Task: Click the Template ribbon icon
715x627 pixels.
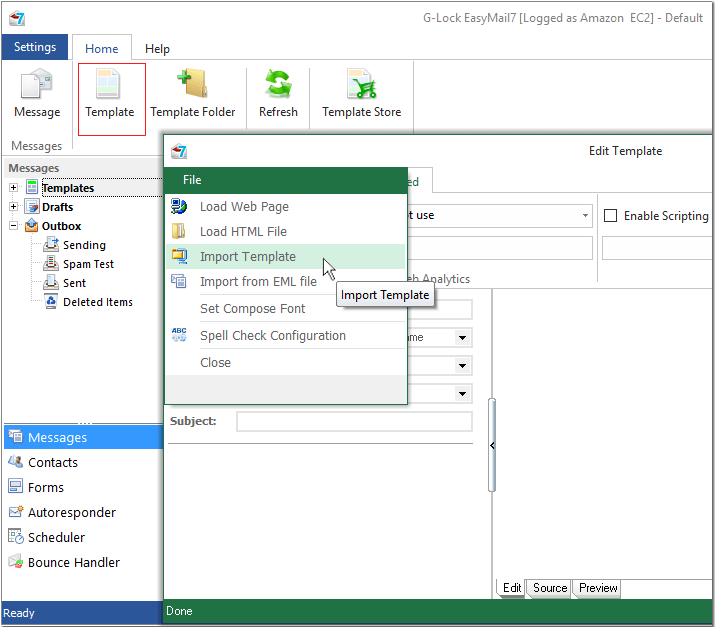Action: [x=109, y=85]
